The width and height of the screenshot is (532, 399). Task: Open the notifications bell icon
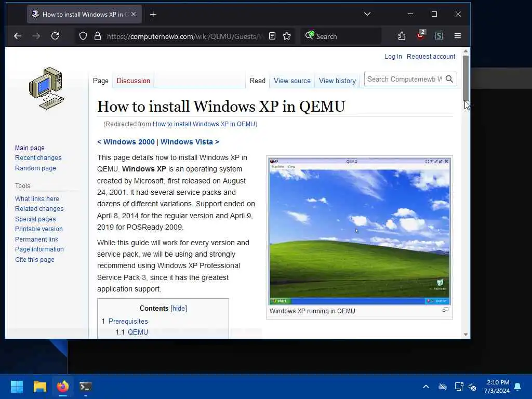coord(518,387)
